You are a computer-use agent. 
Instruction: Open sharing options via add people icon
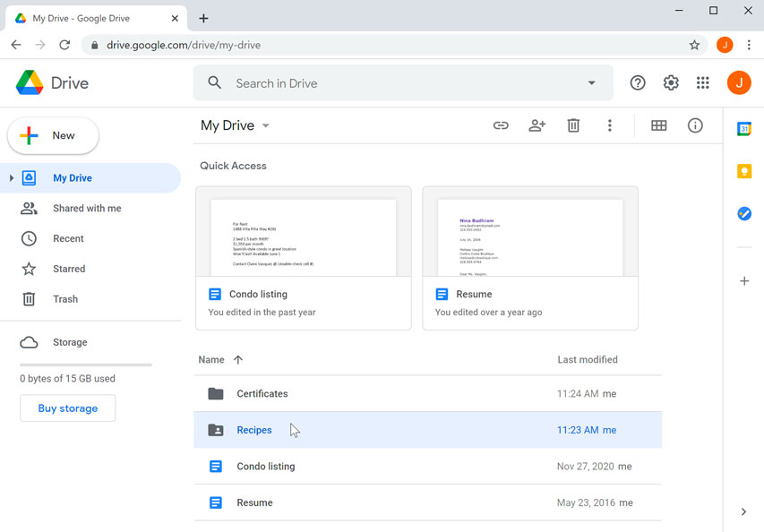click(x=537, y=125)
